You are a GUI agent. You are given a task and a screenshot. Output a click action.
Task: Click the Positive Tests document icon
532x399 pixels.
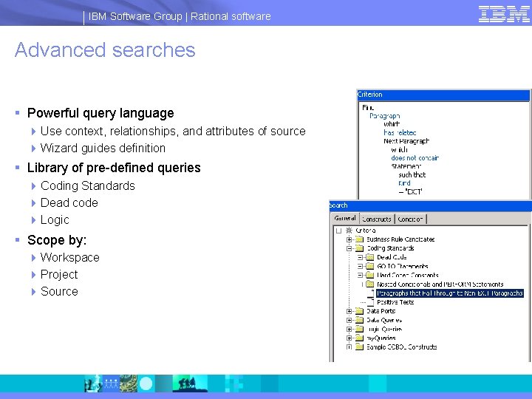click(370, 301)
